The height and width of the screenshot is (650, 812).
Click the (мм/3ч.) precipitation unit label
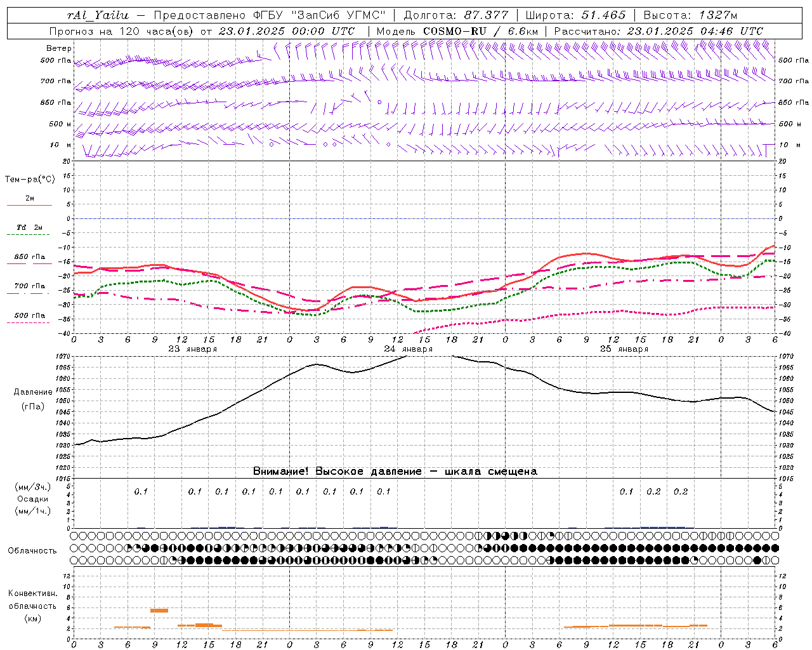pyautogui.click(x=33, y=487)
